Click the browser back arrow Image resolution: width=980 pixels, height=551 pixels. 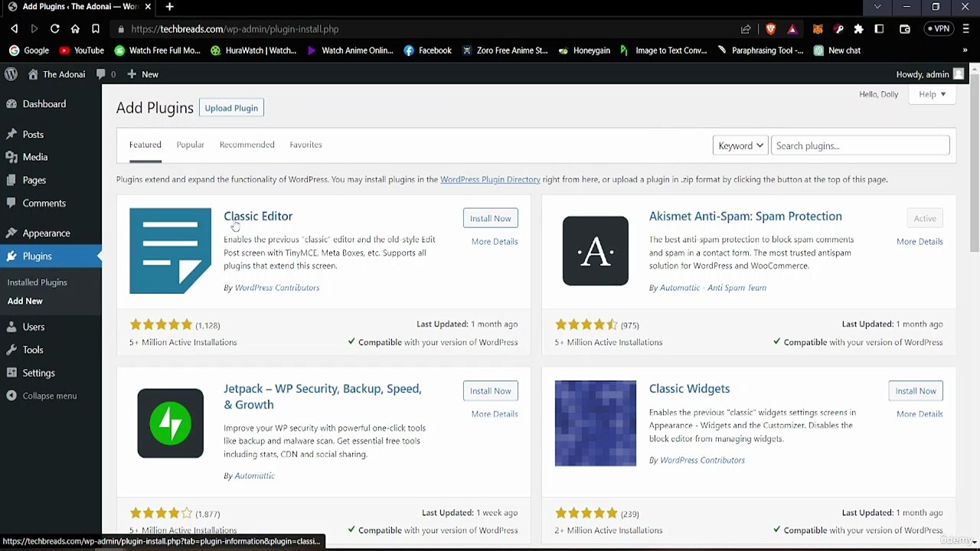pos(14,29)
